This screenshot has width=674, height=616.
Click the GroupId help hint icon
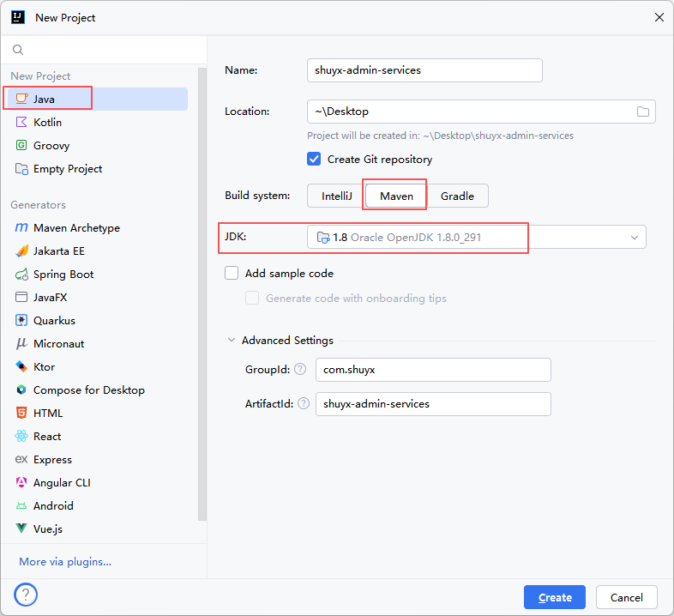click(300, 370)
